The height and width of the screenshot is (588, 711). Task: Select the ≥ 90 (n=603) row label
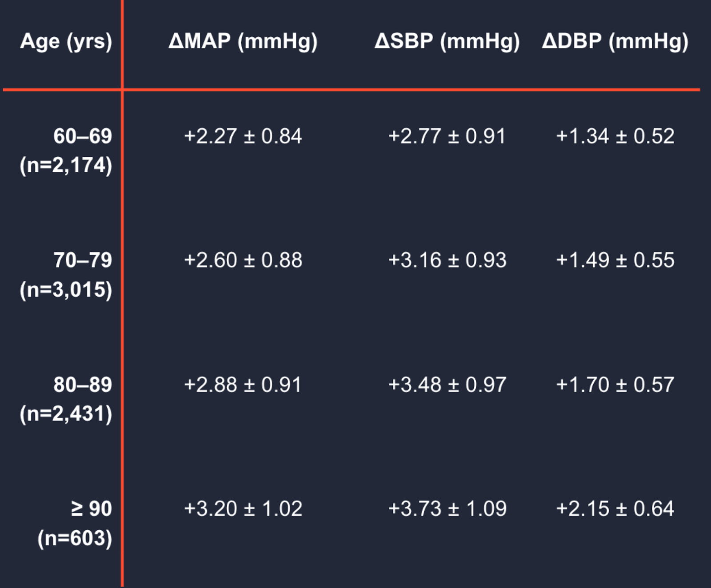[x=75, y=523]
